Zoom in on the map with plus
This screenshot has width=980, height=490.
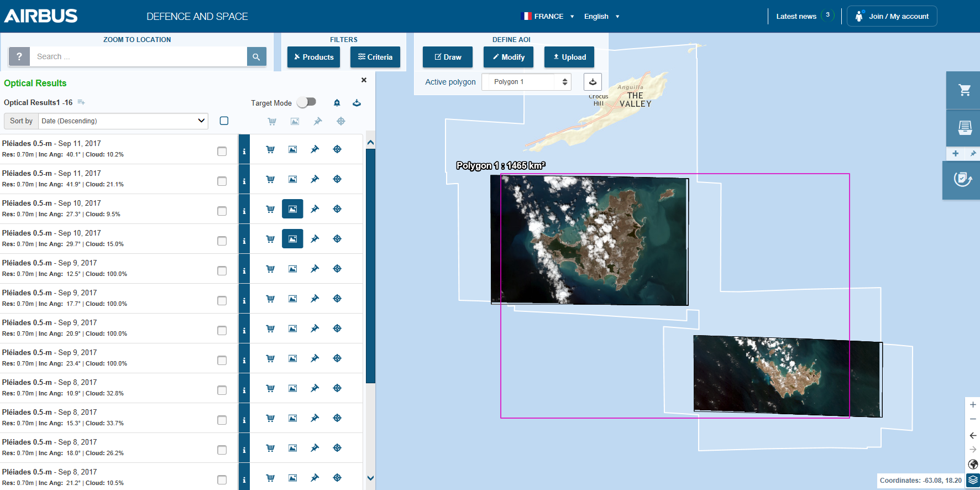tap(973, 404)
